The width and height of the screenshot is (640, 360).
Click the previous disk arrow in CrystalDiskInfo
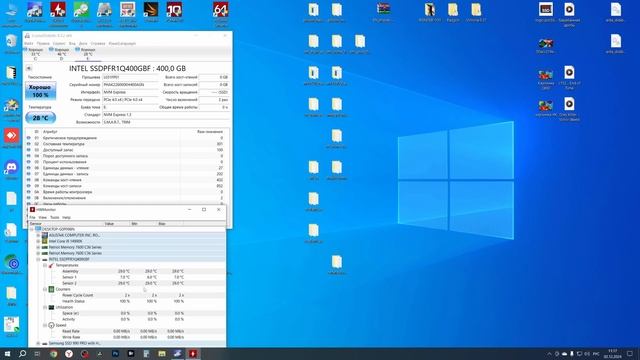click(x=29, y=68)
